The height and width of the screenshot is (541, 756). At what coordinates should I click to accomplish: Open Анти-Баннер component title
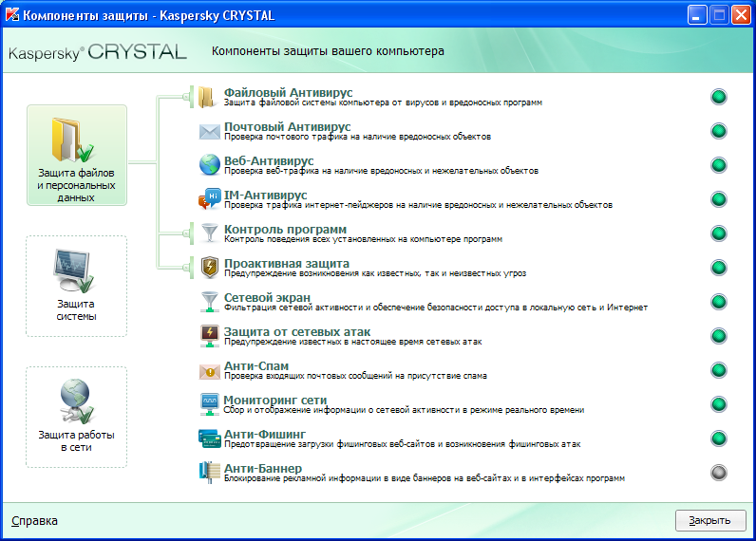[x=263, y=468]
